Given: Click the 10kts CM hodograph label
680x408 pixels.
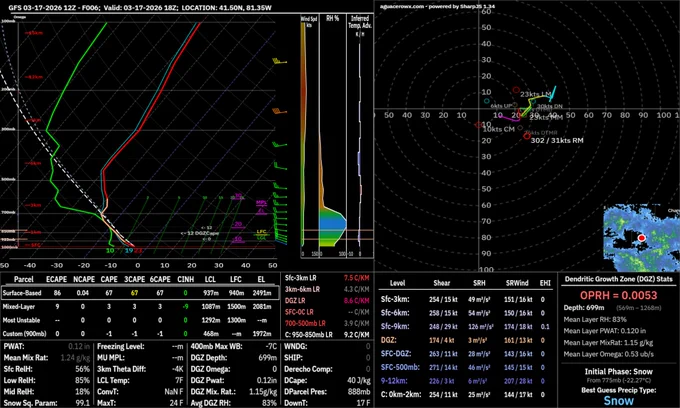Looking at the screenshot, I should click(x=498, y=129).
